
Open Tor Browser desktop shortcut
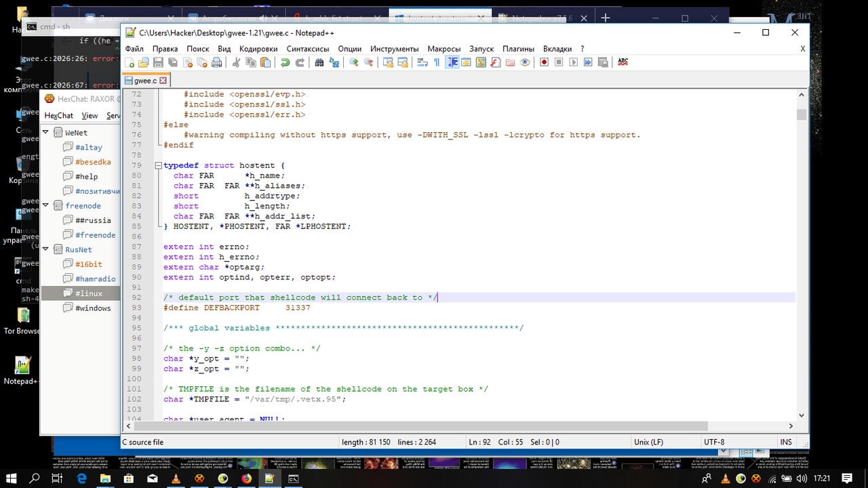coord(22,320)
